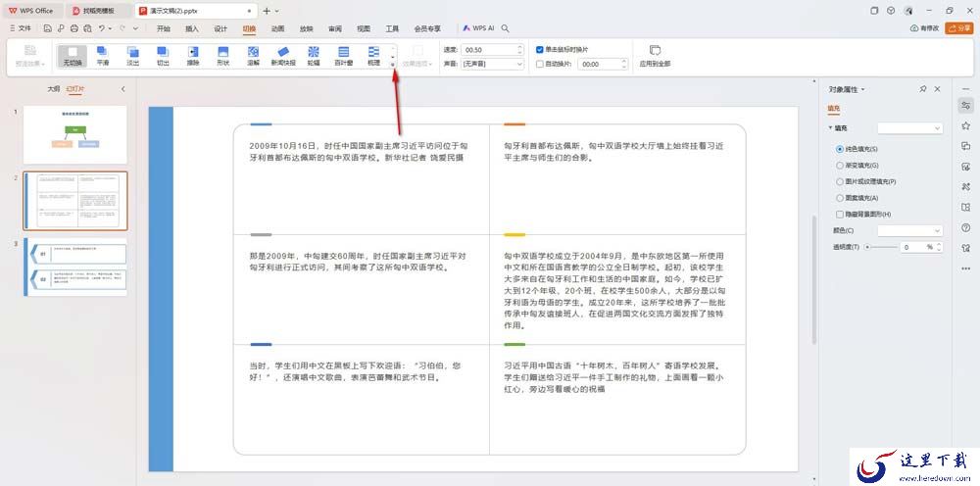Collapse the slide thumbnail pane arrow

(123, 89)
